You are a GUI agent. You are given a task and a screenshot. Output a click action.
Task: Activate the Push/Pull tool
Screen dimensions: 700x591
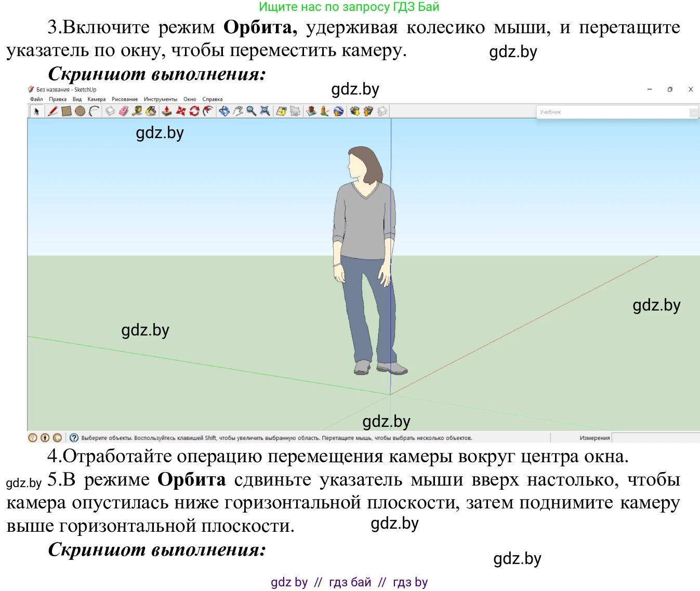[x=167, y=111]
